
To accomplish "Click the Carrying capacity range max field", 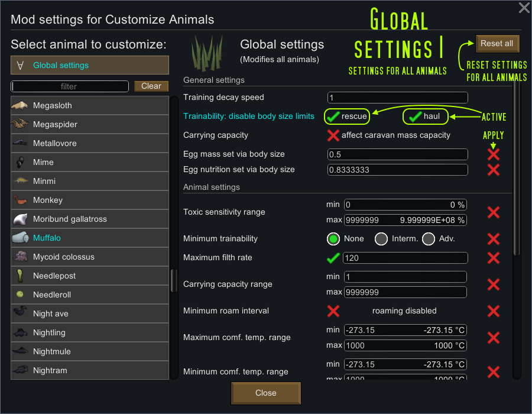I will [x=406, y=292].
